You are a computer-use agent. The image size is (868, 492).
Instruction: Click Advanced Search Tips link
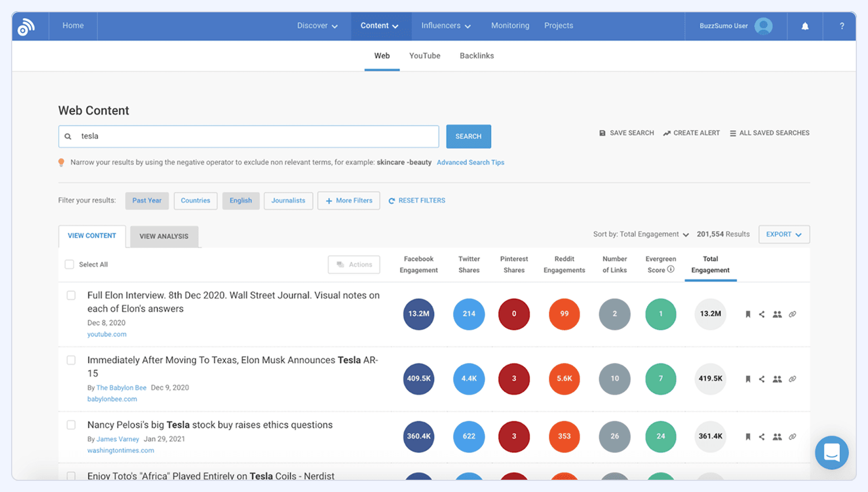pos(470,162)
